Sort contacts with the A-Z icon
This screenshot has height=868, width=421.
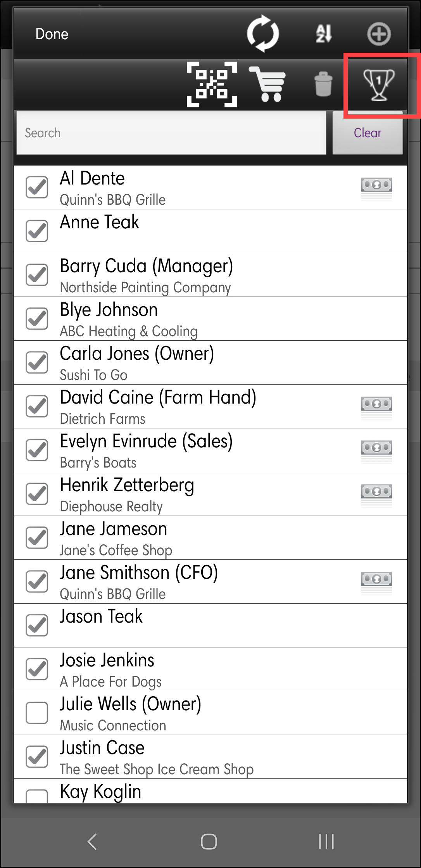pyautogui.click(x=324, y=34)
